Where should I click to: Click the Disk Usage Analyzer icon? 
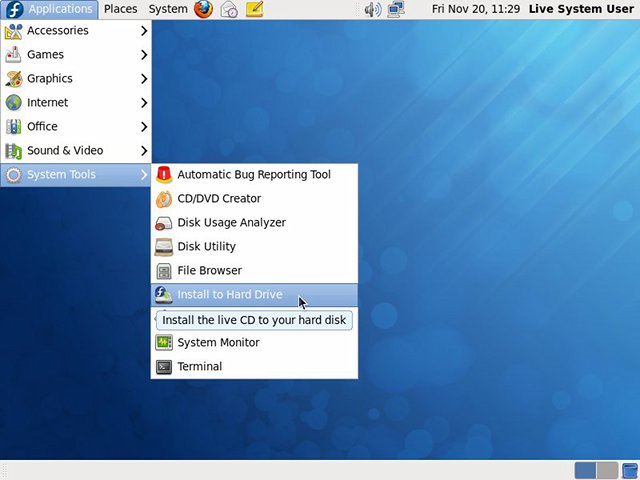(x=164, y=223)
